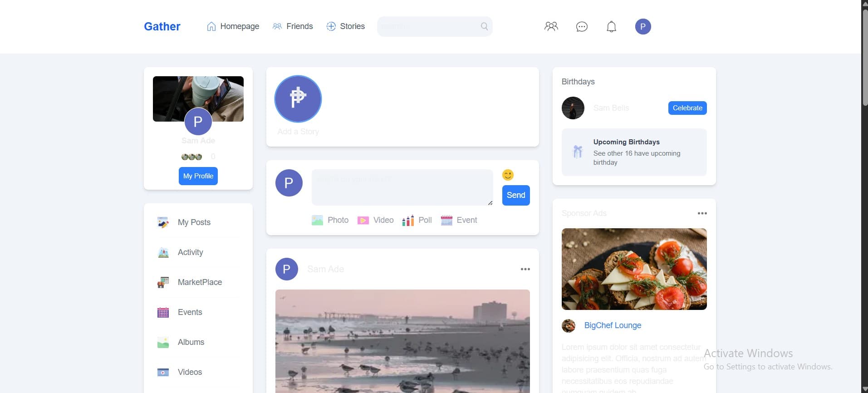Open the user avatar in the navbar
The height and width of the screenshot is (393, 868).
tap(643, 26)
